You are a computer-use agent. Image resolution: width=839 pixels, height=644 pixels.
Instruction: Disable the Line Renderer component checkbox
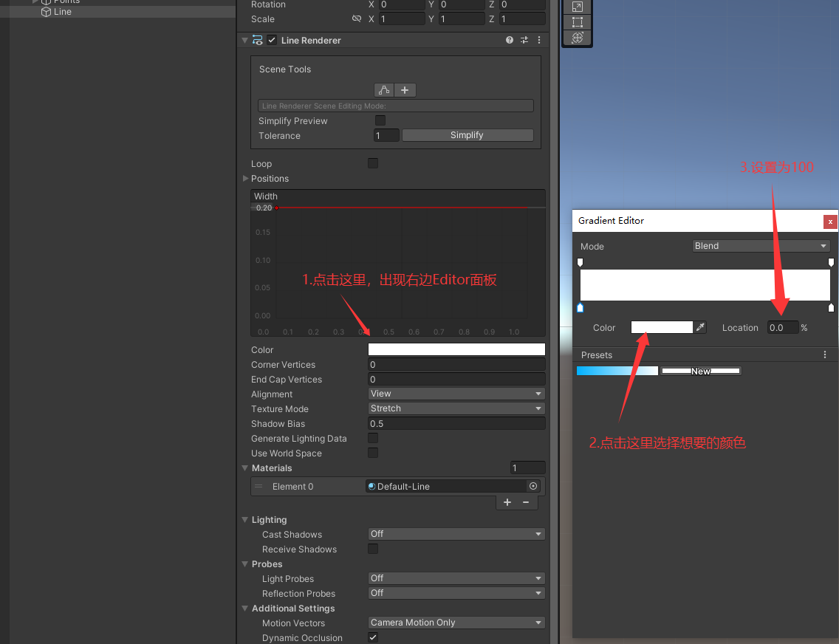point(272,40)
